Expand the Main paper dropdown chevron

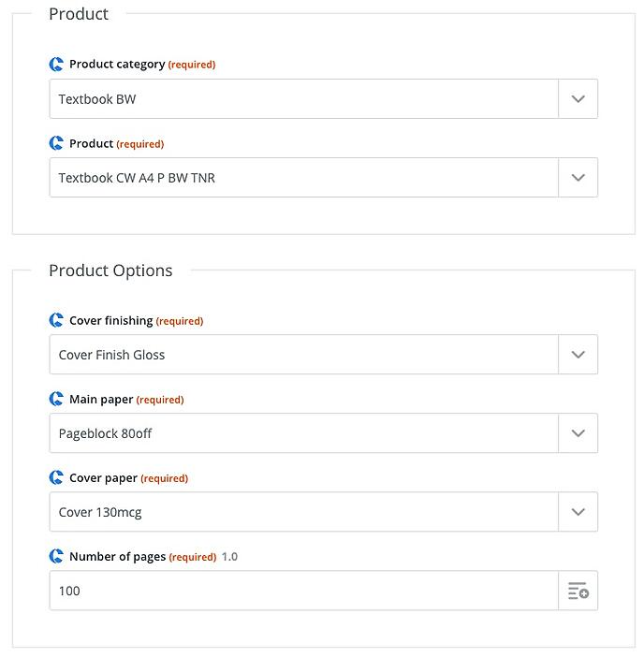click(x=578, y=433)
